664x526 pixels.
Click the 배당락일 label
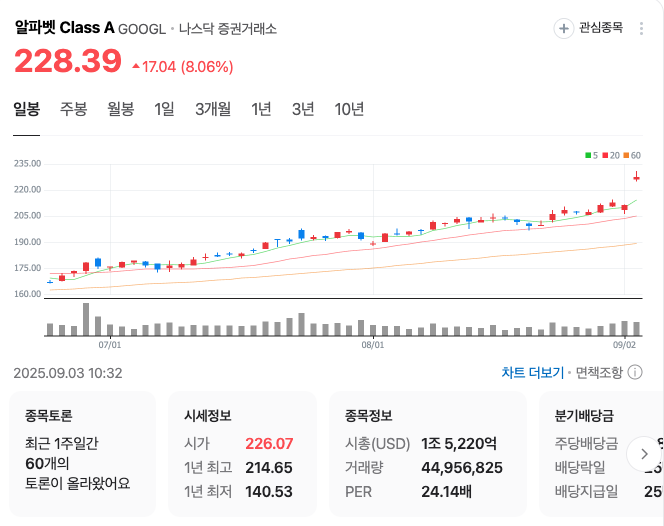580,468
